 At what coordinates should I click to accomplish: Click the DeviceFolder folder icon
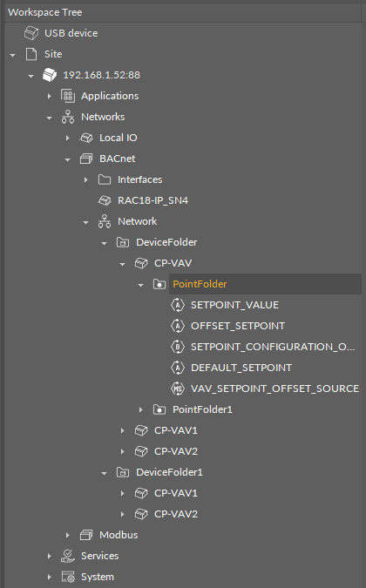pos(123,242)
